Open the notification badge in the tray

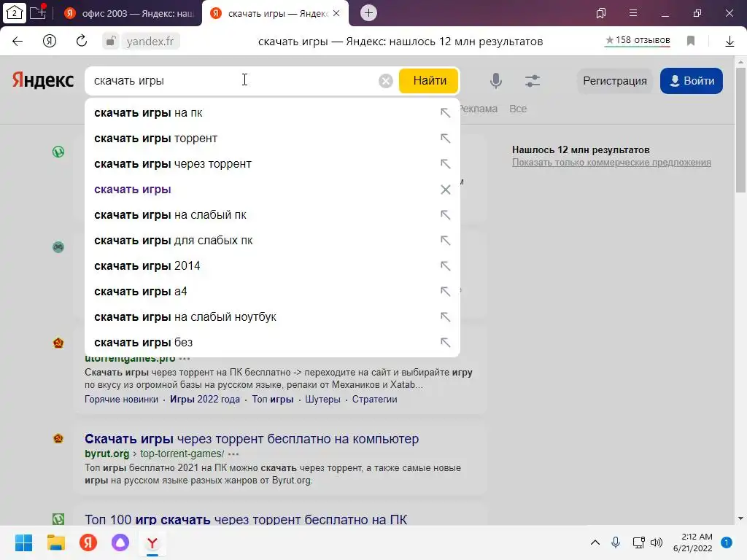[727, 542]
